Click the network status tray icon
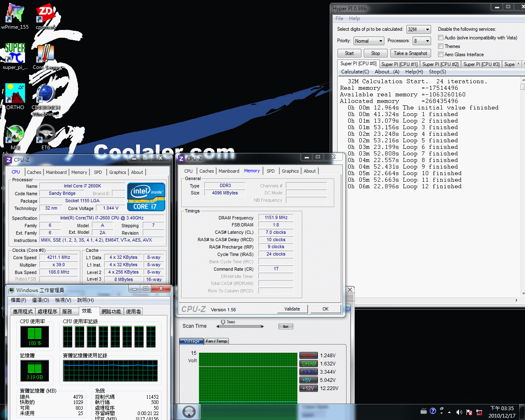 (478, 412)
